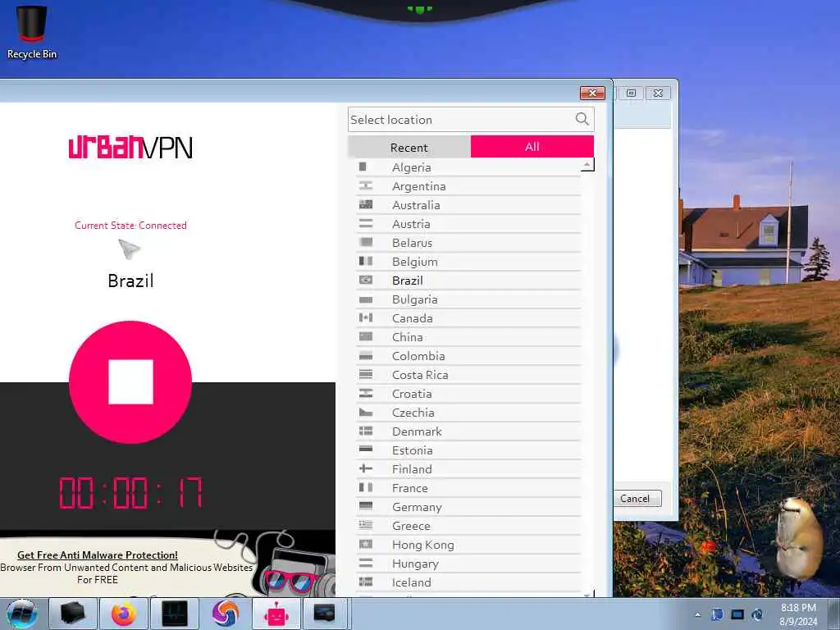840x630 pixels.
Task: Select Algeria from the list
Action: point(468,167)
